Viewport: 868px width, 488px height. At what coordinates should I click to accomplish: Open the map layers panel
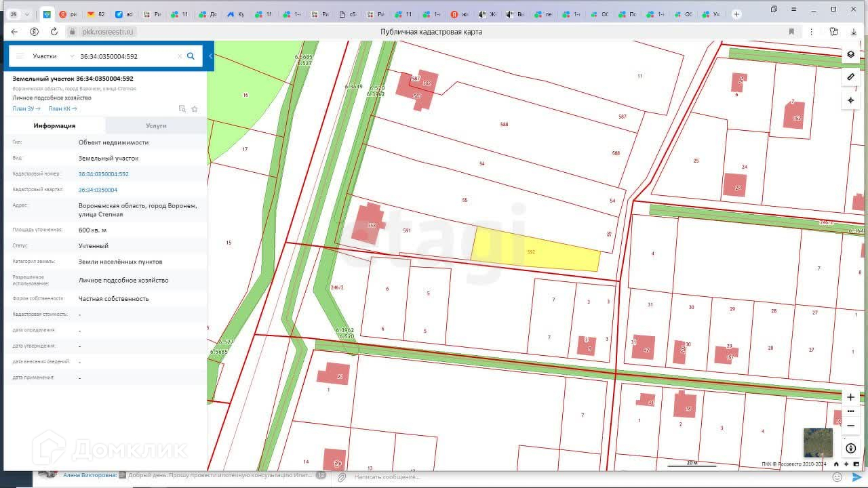point(851,54)
